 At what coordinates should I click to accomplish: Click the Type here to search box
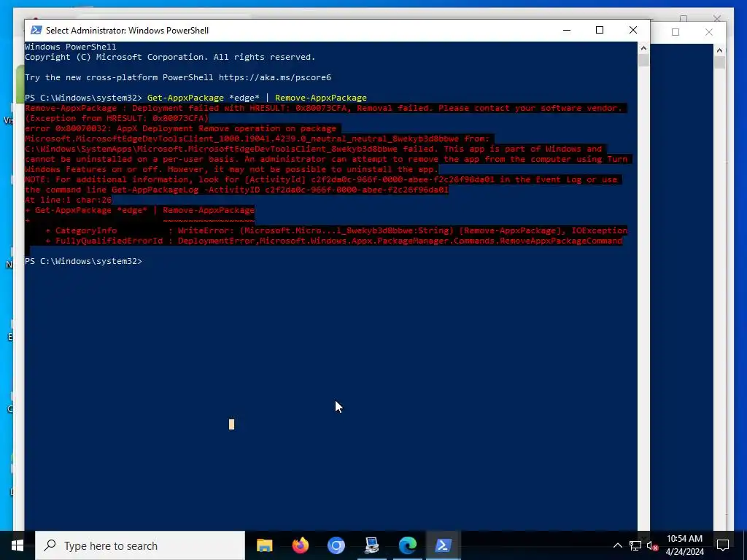tap(140, 545)
